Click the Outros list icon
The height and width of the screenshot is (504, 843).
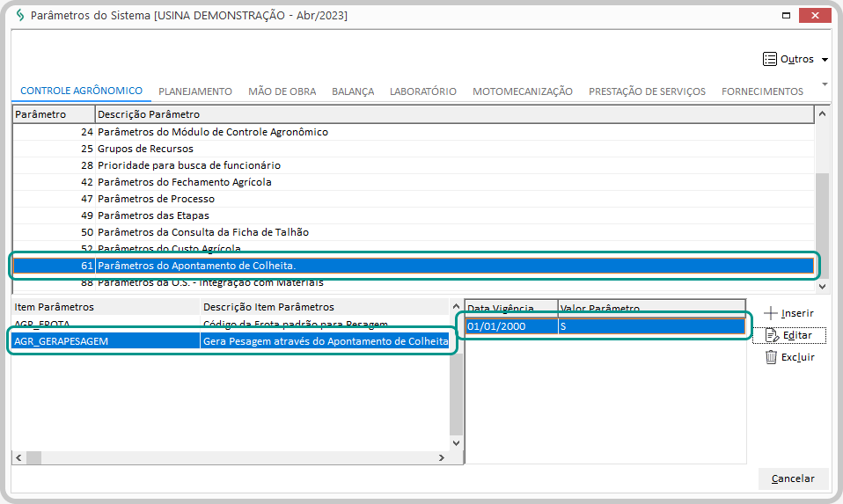[769, 59]
